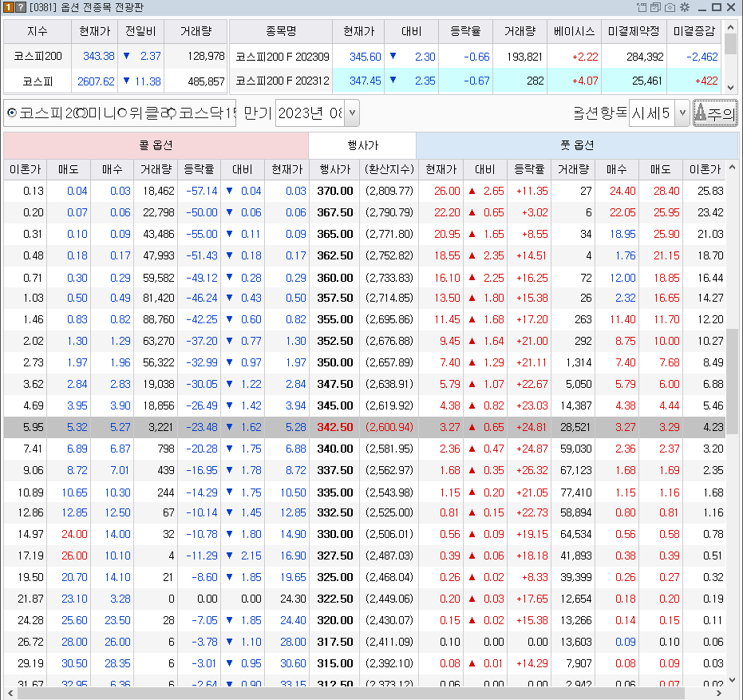This screenshot has width=743, height=700.
Task: Click strike price 370.00
Action: click(x=335, y=191)
